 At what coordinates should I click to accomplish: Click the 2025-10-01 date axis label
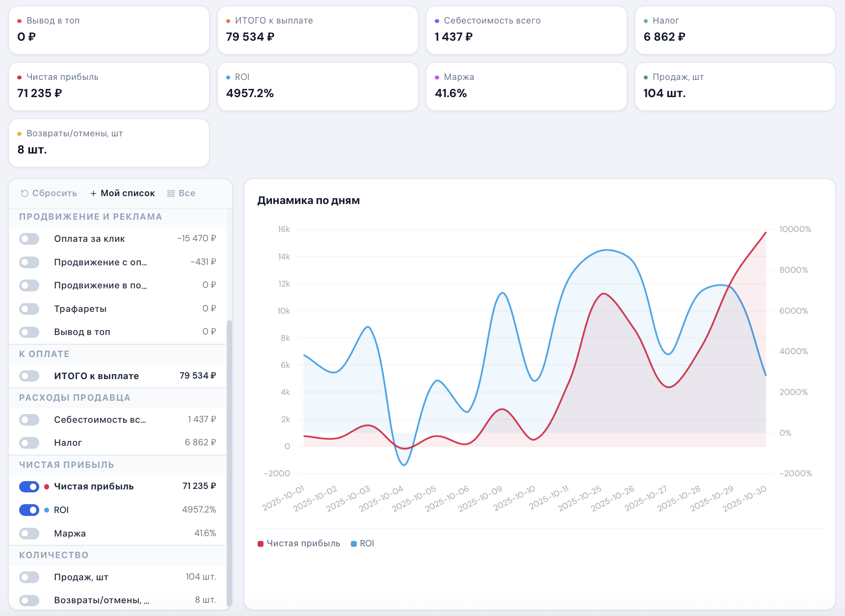(x=284, y=498)
